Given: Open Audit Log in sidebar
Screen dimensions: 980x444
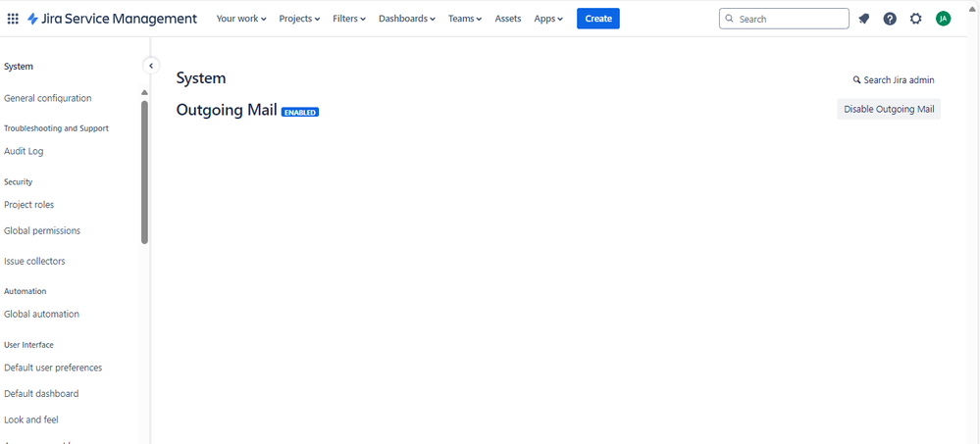Looking at the screenshot, I should (x=24, y=151).
